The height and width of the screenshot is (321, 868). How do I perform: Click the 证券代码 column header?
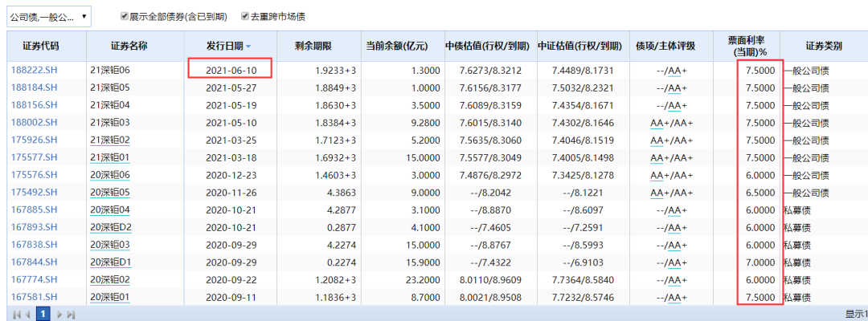click(x=39, y=47)
